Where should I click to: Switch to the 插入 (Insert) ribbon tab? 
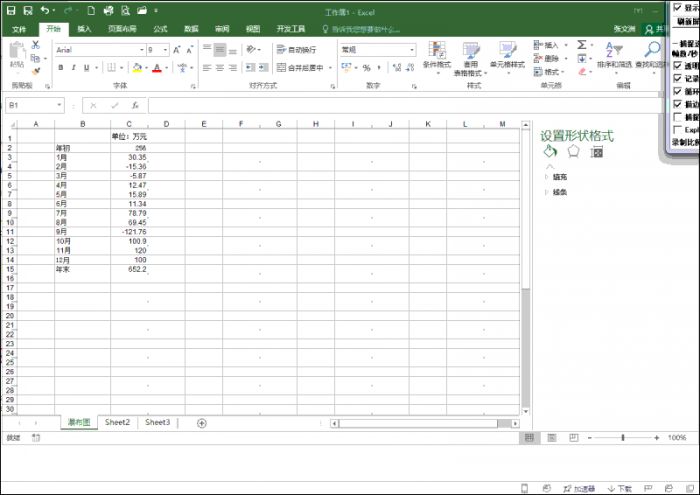tap(84, 29)
